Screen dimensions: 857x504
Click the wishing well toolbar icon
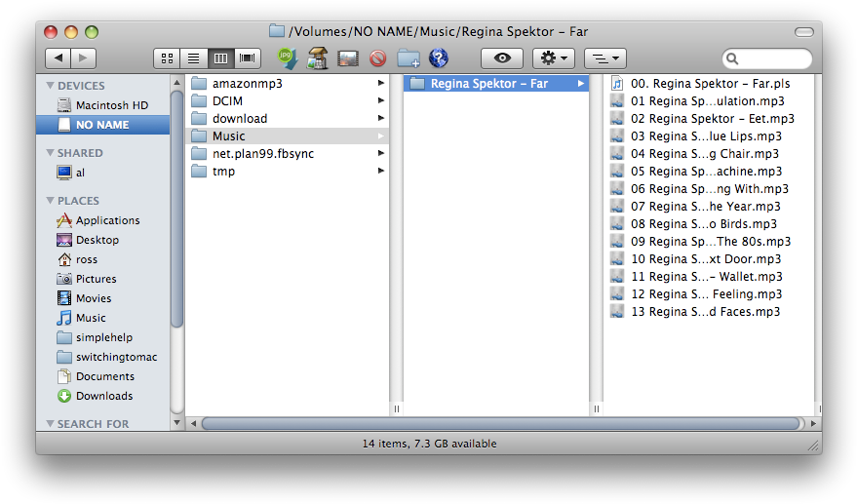[318, 58]
